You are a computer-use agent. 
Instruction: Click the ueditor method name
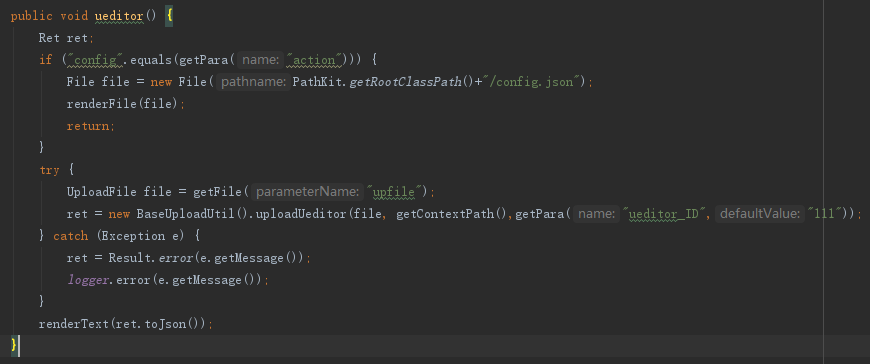[x=119, y=16]
